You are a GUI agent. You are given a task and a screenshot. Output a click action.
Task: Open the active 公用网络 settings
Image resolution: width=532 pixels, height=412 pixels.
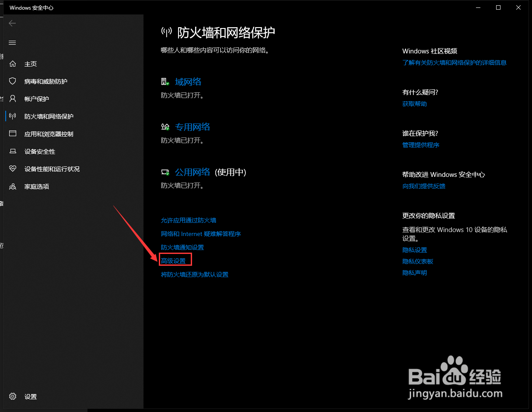[192, 172]
